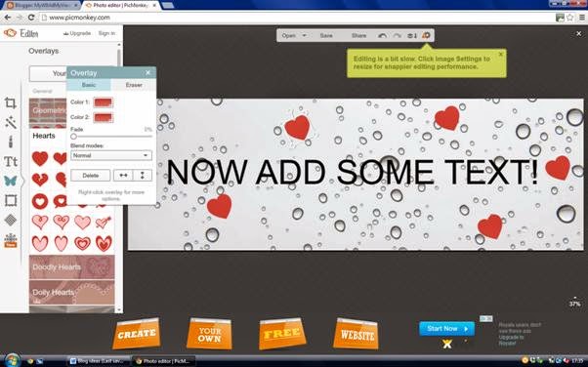The height and width of the screenshot is (367, 588).
Task: Open Blog ideas taskbar window
Action: (x=99, y=361)
